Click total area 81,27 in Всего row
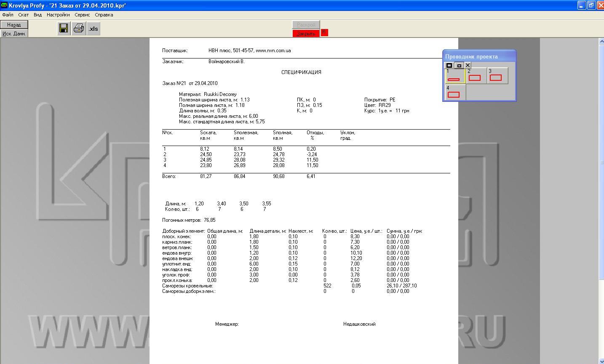604x364 pixels. [x=206, y=176]
